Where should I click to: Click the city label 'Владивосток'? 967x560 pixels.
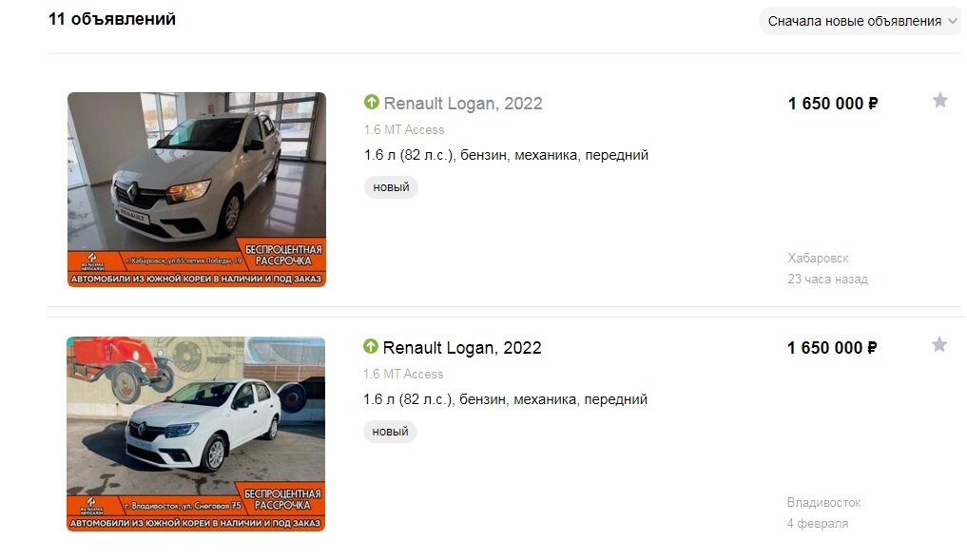pos(824,502)
